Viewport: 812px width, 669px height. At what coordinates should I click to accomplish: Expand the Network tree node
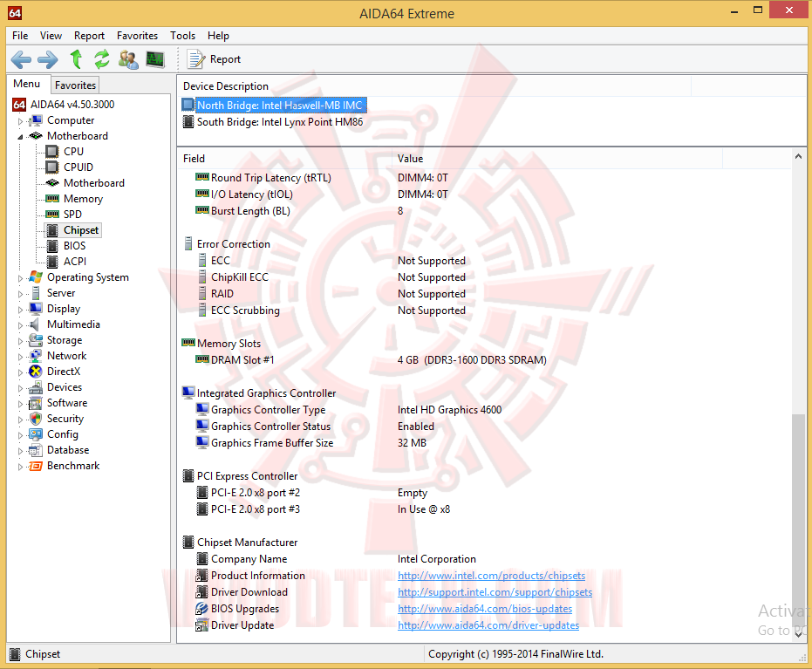coord(20,357)
